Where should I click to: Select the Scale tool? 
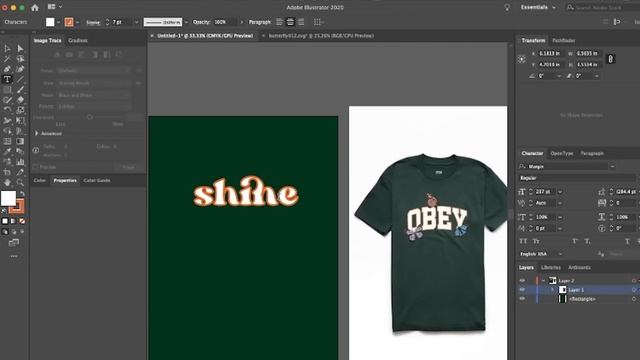coord(20,110)
